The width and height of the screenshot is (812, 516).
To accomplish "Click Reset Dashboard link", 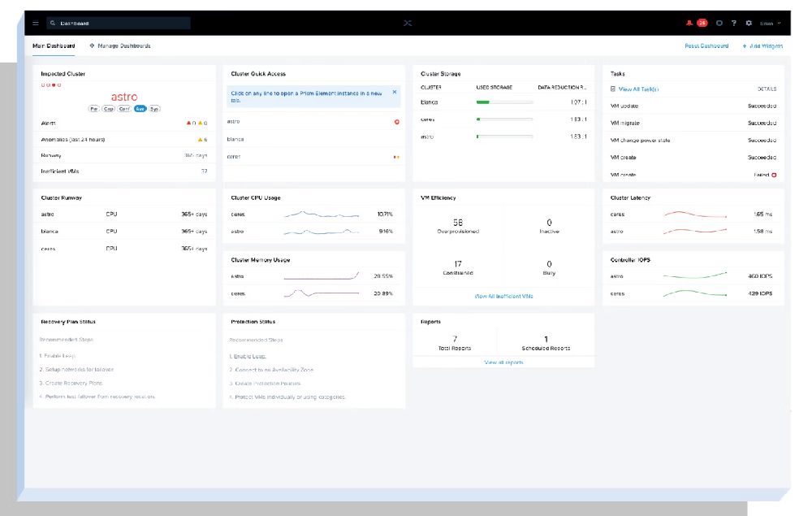I will [706, 46].
